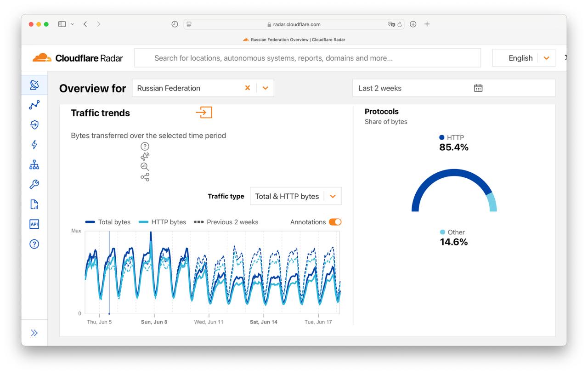Expand the Traffic type dropdown

tap(295, 196)
